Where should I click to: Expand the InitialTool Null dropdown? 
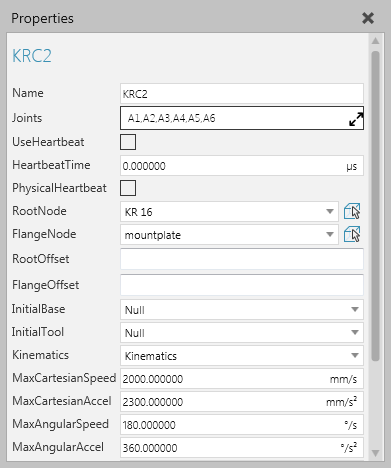pyautogui.click(x=242, y=332)
